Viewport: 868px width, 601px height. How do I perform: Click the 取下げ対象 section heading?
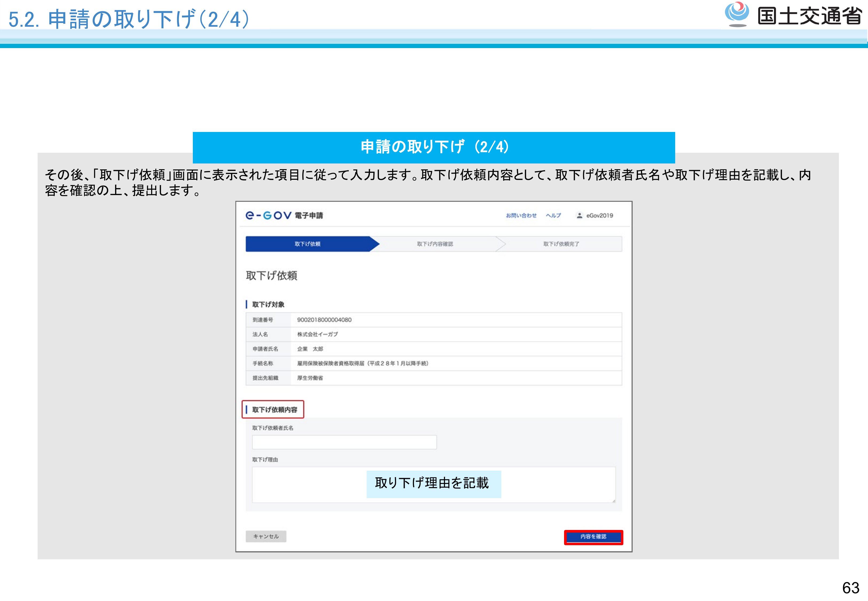pos(268,304)
